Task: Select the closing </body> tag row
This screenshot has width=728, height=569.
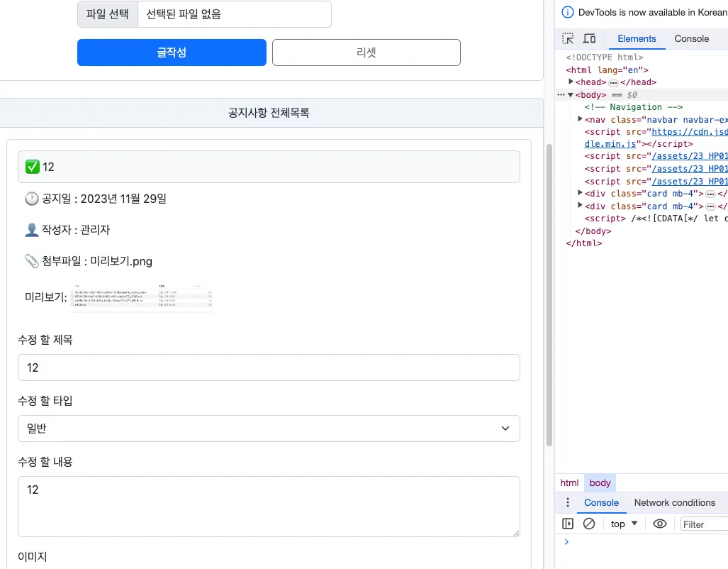Action: coord(593,231)
